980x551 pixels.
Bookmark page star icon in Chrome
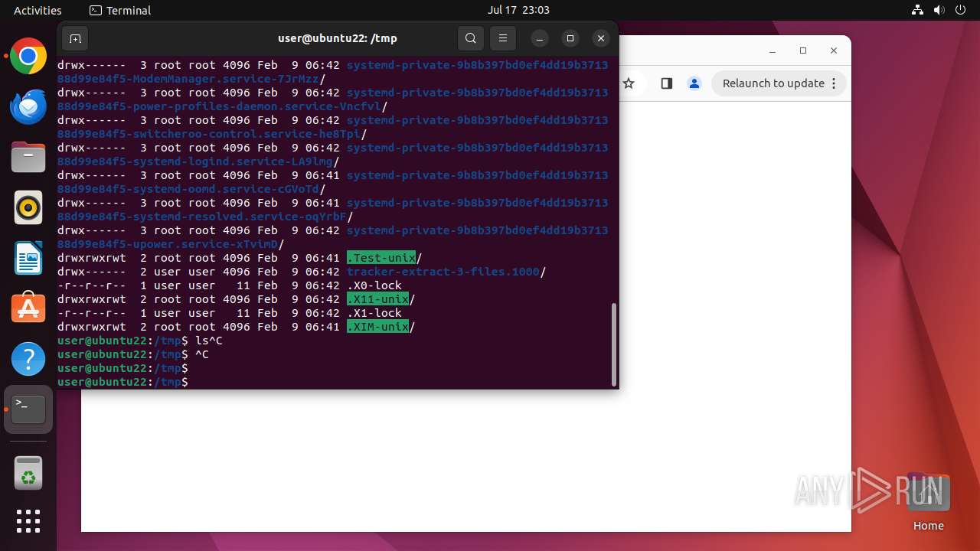(x=629, y=83)
